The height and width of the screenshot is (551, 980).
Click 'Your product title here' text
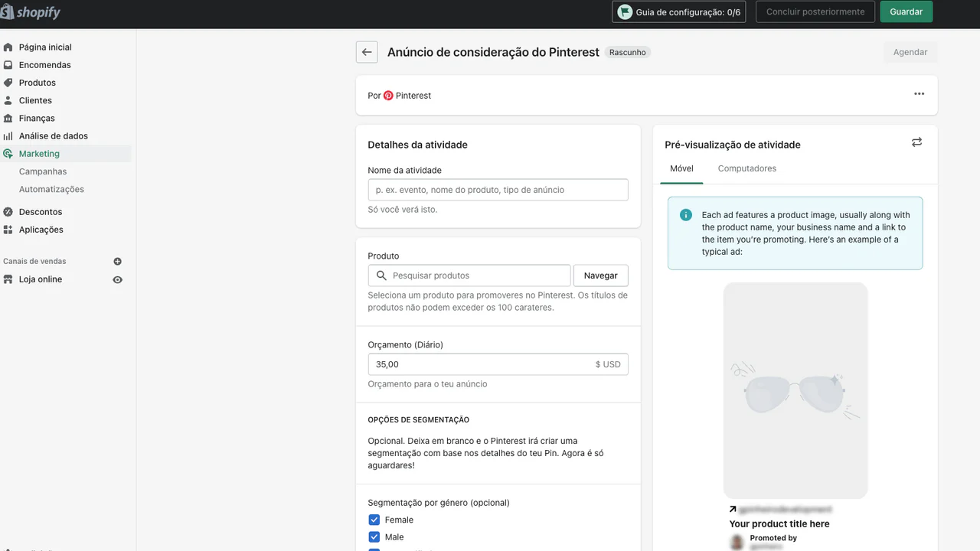pyautogui.click(x=779, y=524)
